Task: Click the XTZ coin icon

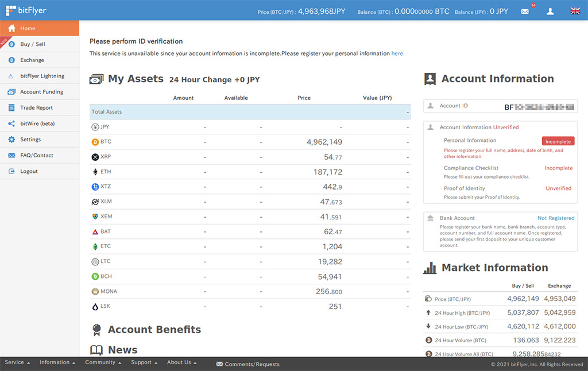Action: coord(95,187)
